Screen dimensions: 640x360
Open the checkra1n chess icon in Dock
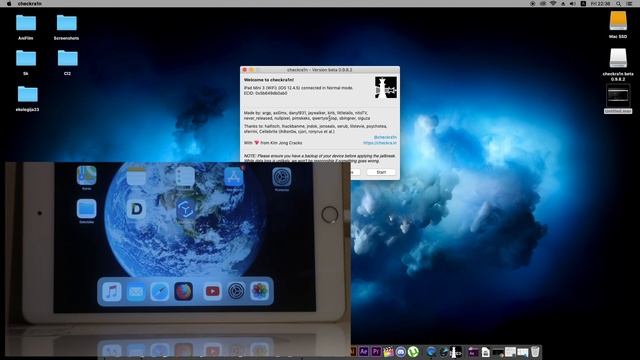456,351
